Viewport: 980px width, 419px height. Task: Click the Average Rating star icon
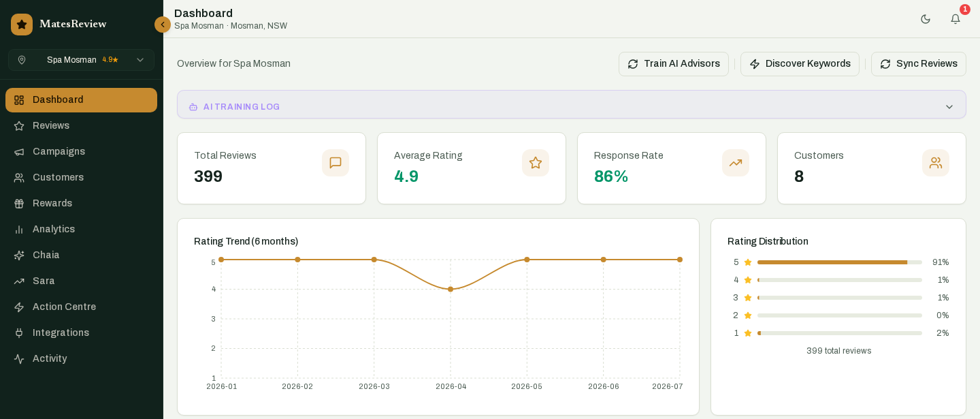pos(536,163)
